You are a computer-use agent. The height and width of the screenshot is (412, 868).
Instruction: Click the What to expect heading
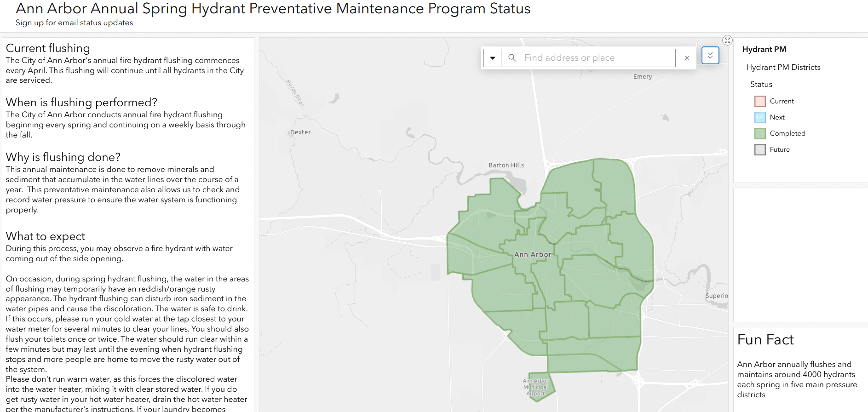[x=46, y=236]
